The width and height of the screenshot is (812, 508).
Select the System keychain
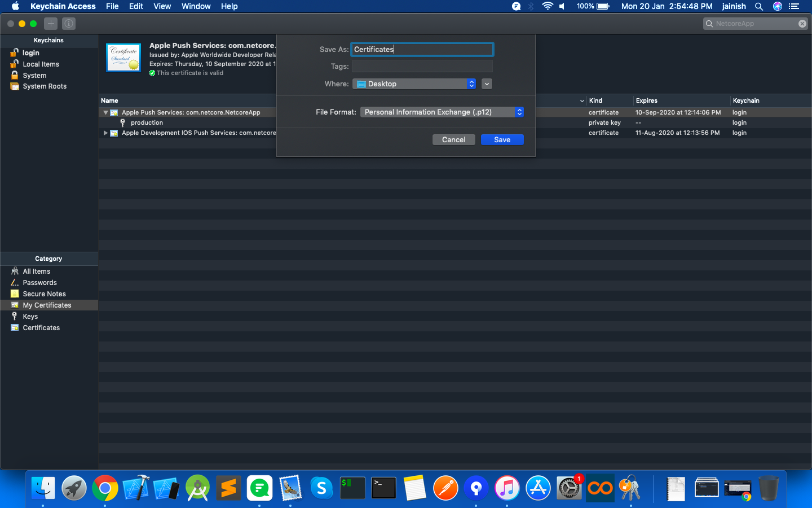(x=49, y=76)
